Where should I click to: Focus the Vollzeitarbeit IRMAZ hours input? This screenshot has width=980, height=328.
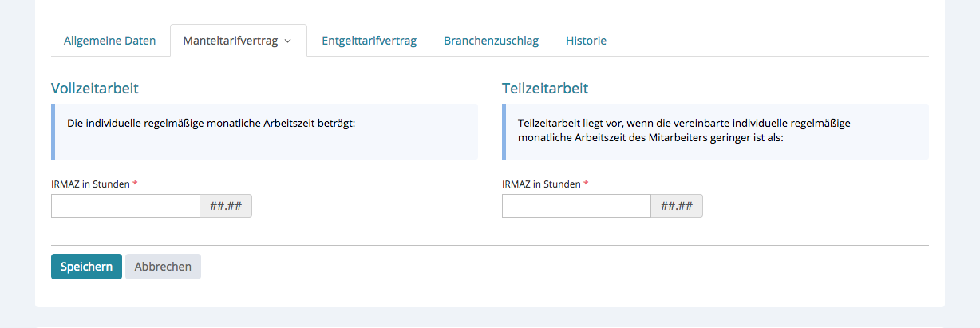125,206
